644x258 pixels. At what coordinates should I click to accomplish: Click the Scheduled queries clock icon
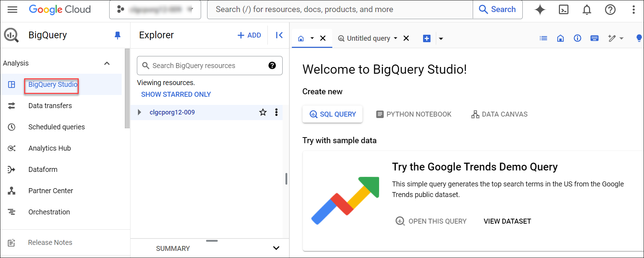12,127
